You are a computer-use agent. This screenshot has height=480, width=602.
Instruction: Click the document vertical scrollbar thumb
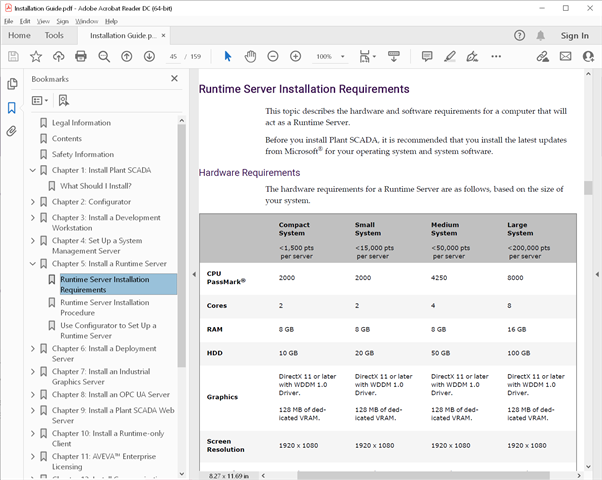[588, 188]
